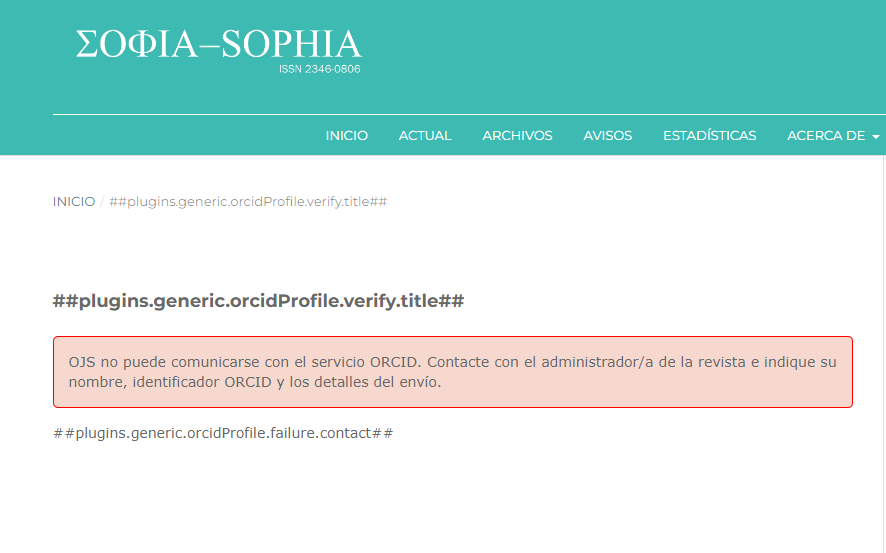Open the INICIO navigation menu item
This screenshot has height=553, width=886.
pos(346,136)
